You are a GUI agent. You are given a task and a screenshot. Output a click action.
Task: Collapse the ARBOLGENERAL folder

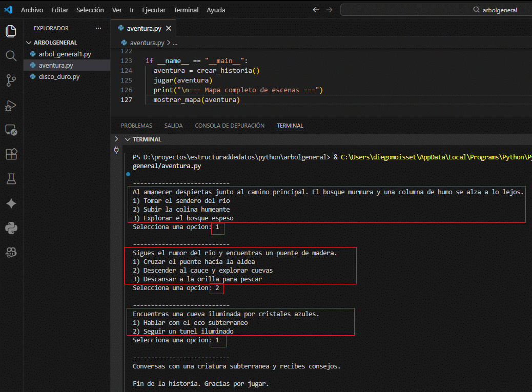29,43
